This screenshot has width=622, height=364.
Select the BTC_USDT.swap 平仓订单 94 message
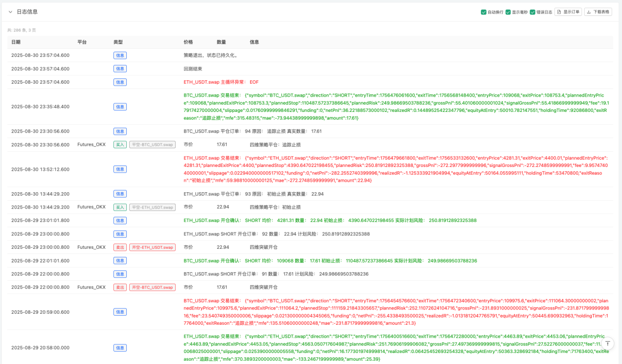pos(253,131)
